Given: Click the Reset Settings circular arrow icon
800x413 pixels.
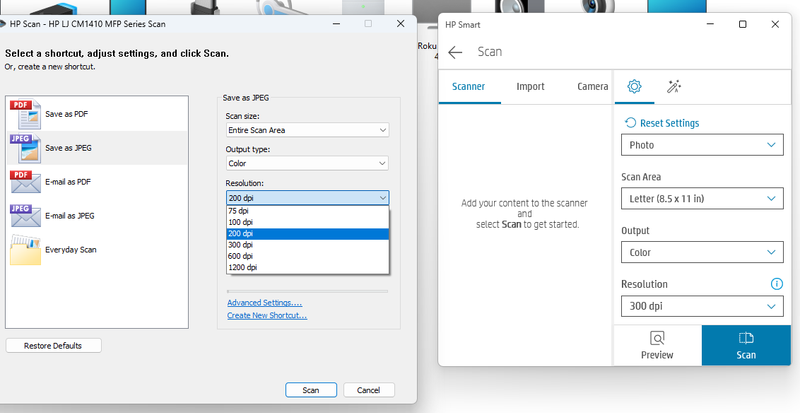Looking at the screenshot, I should click(x=631, y=123).
